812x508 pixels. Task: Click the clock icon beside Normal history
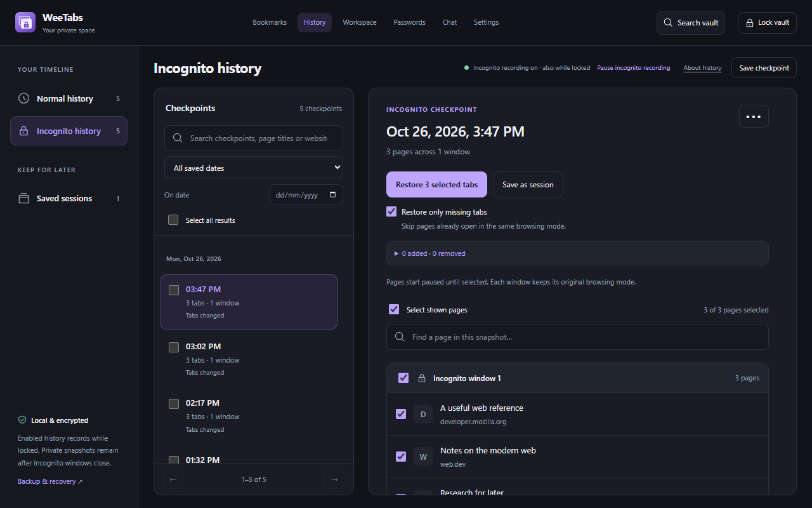[23, 98]
